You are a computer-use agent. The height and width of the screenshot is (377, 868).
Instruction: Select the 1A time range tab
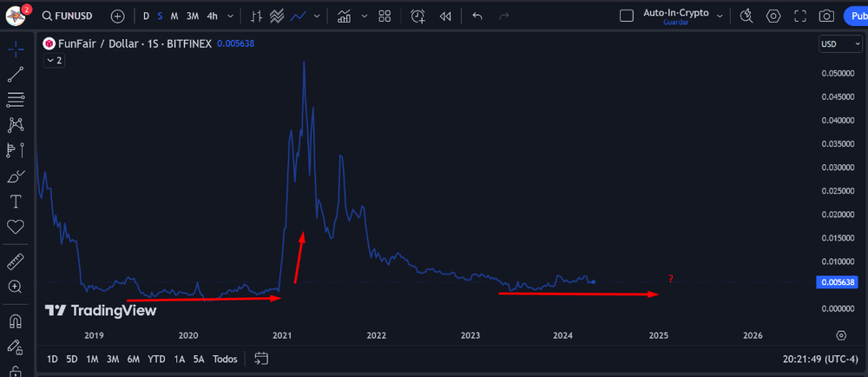pos(179,359)
